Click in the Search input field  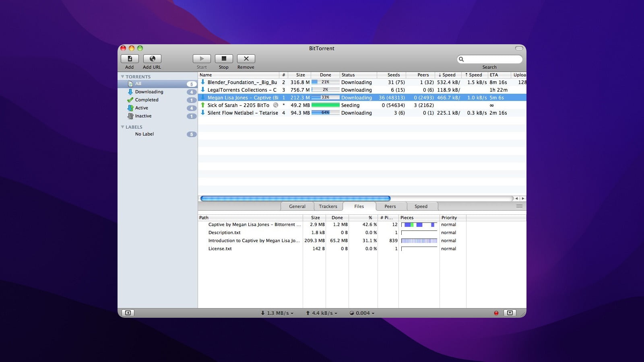point(492,59)
